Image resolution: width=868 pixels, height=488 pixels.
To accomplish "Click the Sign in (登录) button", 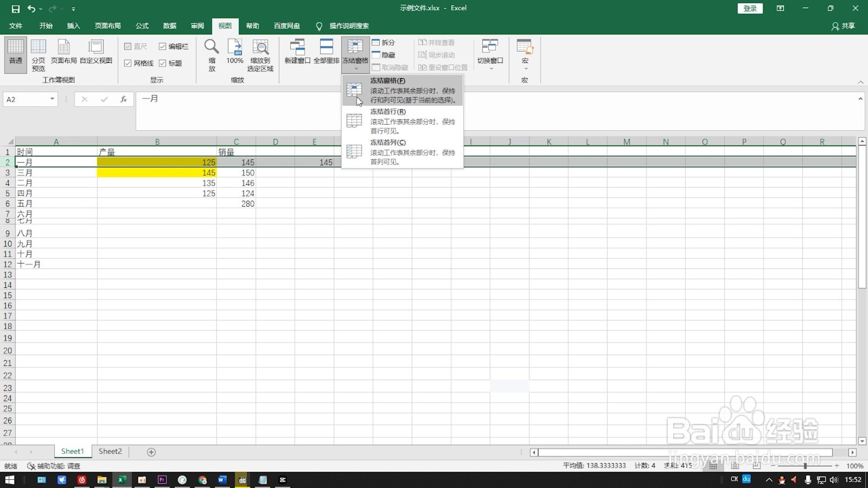I will tap(750, 8).
